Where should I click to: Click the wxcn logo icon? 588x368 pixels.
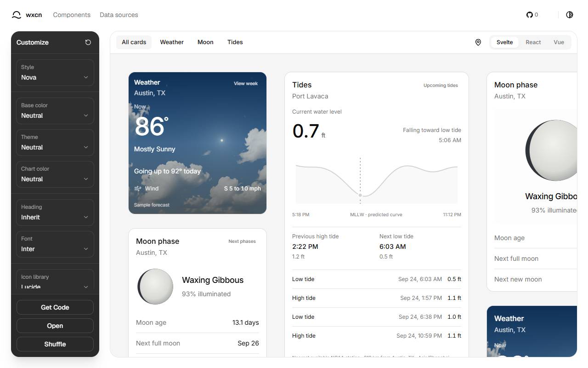click(x=17, y=15)
